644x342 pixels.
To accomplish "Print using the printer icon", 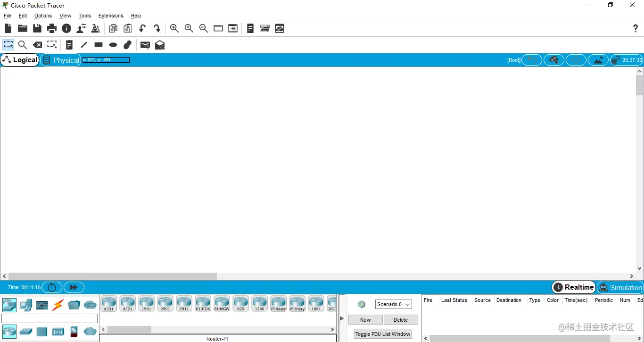I will [x=52, y=28].
